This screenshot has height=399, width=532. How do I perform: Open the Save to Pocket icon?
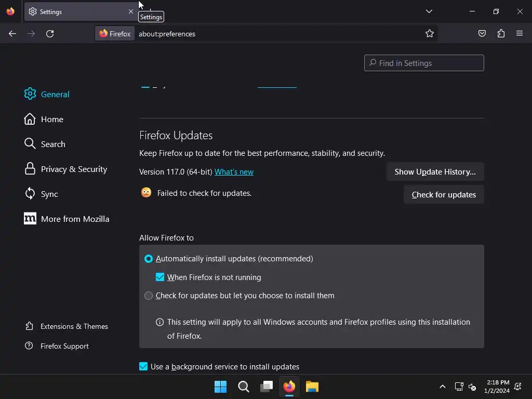point(482,33)
